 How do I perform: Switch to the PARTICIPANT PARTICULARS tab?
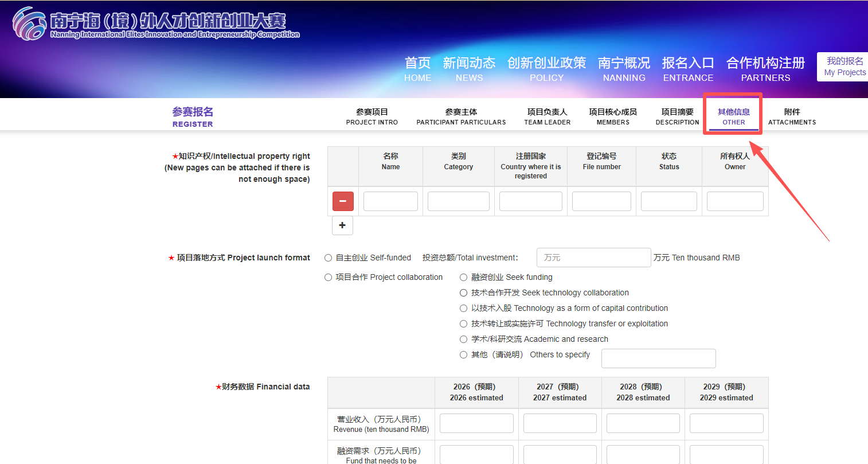point(461,116)
